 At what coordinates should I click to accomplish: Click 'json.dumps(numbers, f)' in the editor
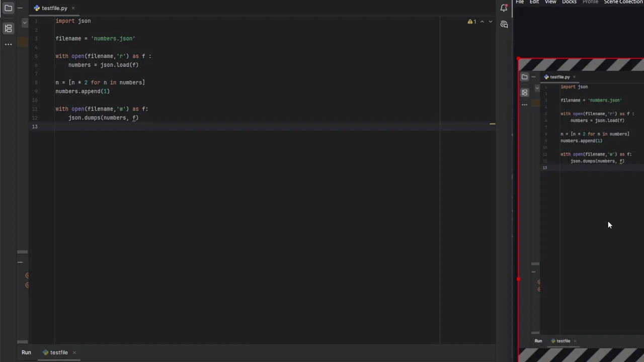[103, 118]
